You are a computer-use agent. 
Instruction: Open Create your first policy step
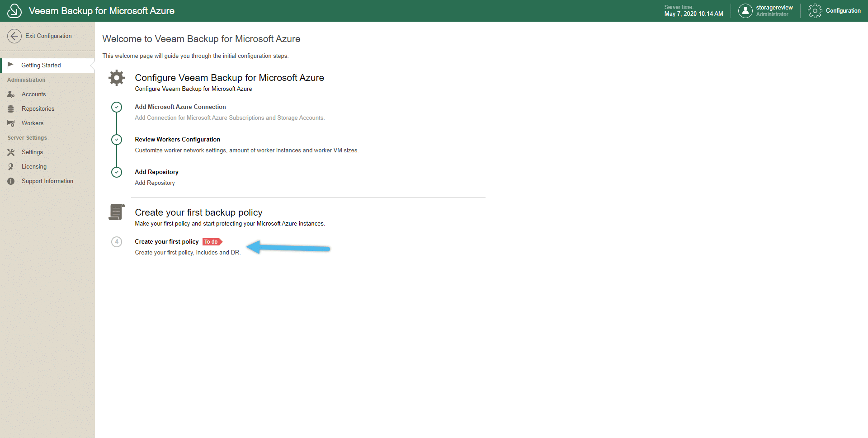coord(167,241)
